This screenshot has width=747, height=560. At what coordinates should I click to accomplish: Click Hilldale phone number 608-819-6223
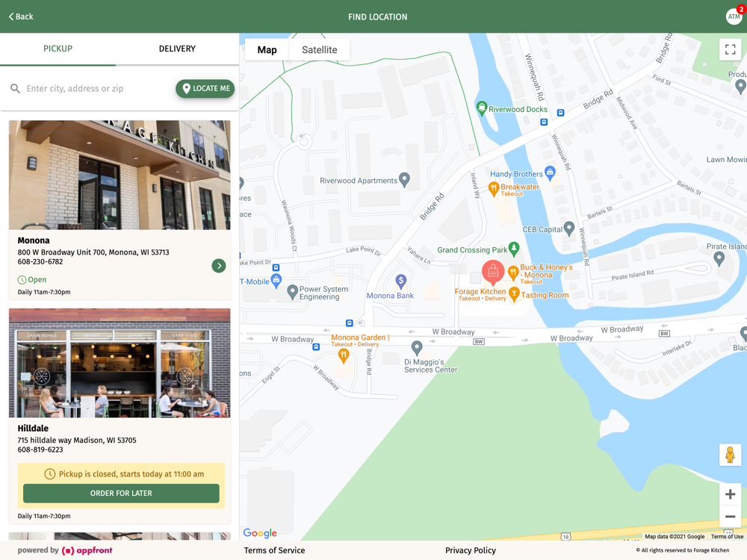(40, 449)
